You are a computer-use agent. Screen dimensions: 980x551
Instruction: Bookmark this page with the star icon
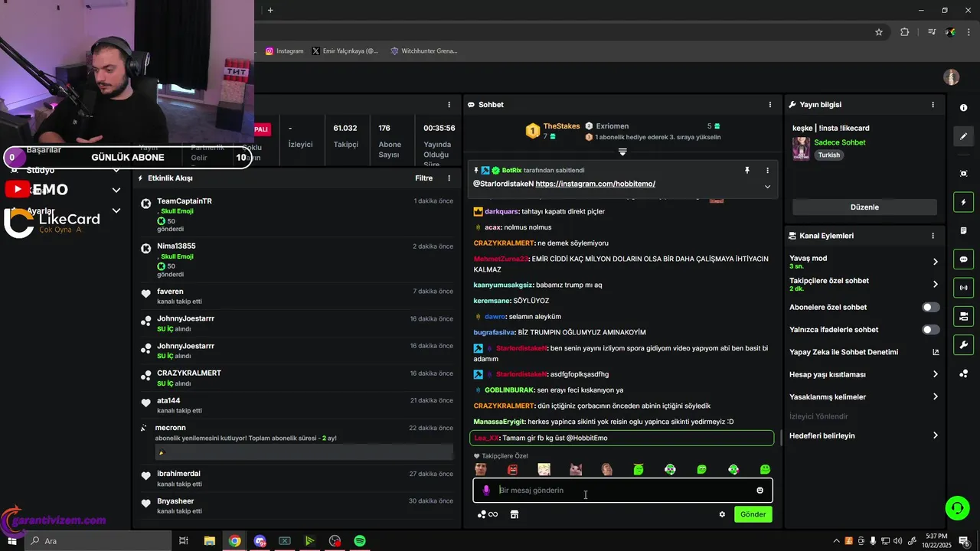coord(879,32)
